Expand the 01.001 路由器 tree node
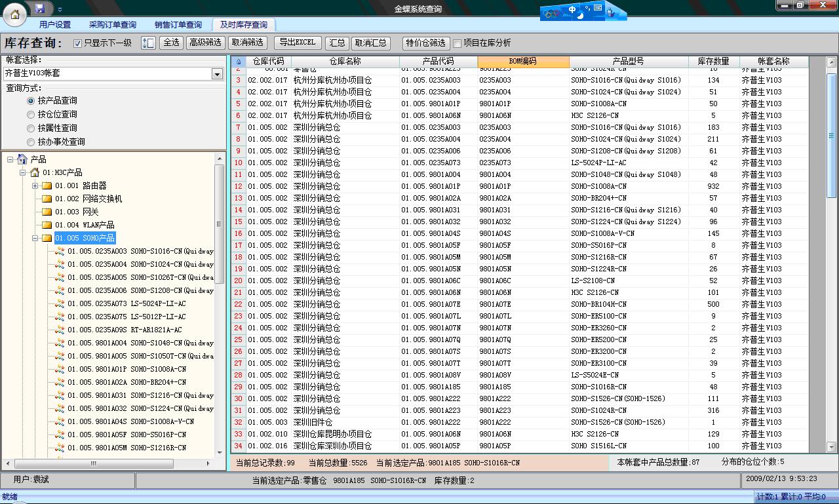Screen dimensions: 839x504 pyautogui.click(x=35, y=185)
